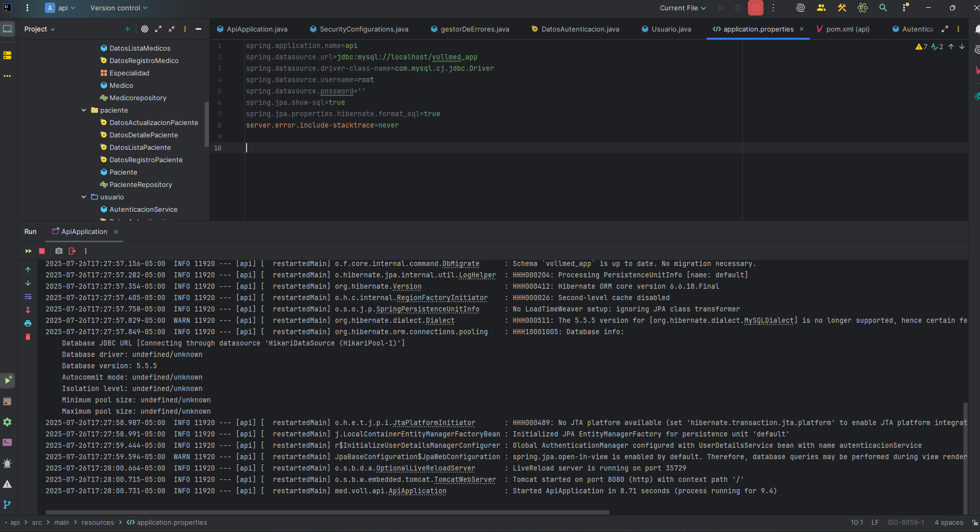The width and height of the screenshot is (980, 532).
Task: Click the Run green play button
Action: 721,8
